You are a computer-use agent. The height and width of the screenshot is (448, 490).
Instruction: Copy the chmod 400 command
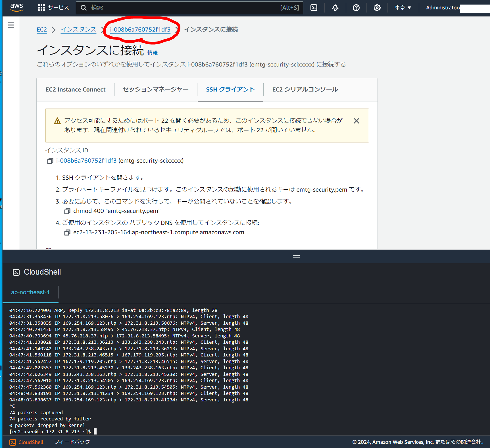67,211
